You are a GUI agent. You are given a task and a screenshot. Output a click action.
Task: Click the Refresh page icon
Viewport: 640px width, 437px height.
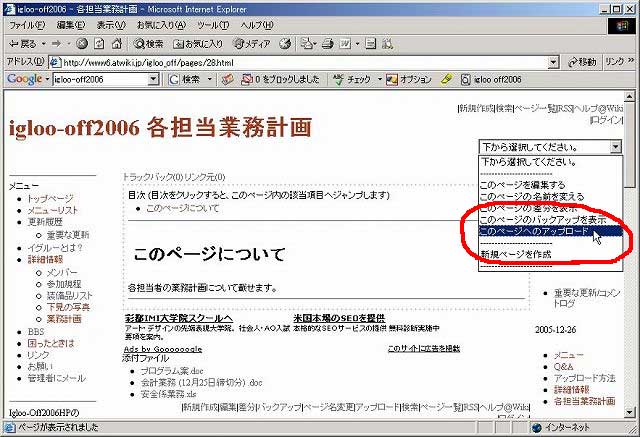coord(99,44)
